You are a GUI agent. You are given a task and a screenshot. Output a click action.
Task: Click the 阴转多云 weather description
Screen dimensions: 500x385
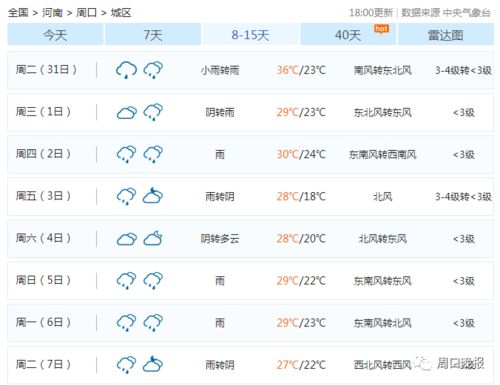pos(220,239)
